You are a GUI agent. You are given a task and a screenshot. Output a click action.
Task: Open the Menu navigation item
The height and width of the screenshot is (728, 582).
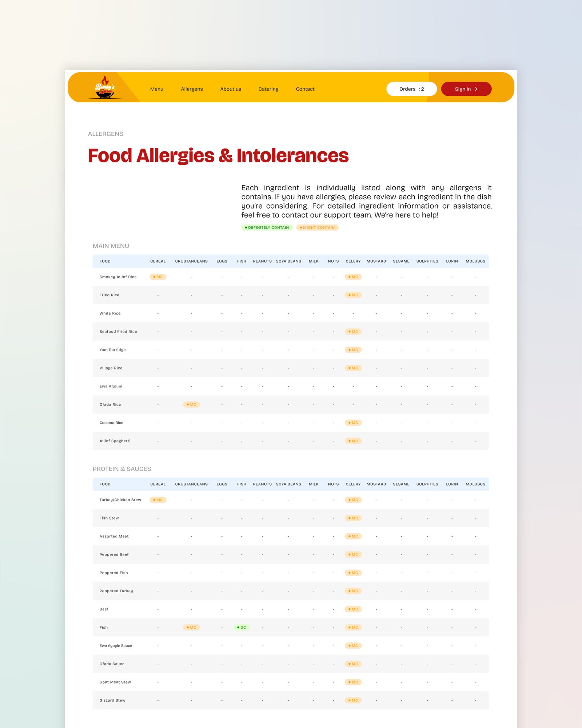[x=157, y=89]
